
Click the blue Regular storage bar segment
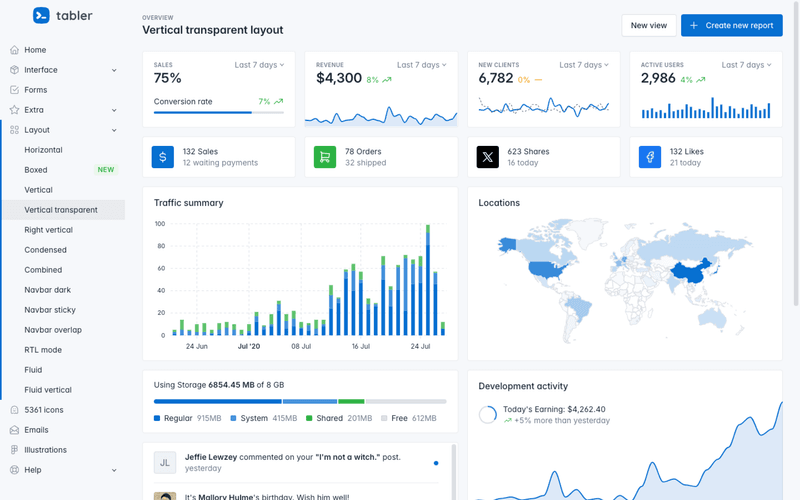pyautogui.click(x=217, y=402)
